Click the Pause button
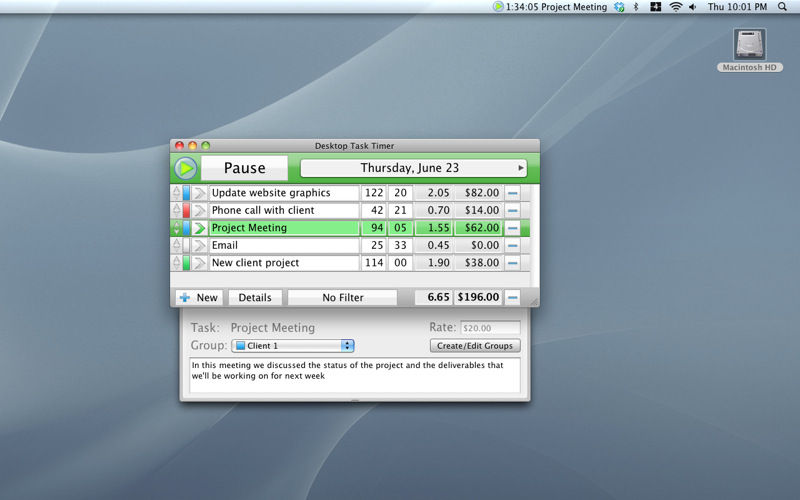Image resolution: width=800 pixels, height=500 pixels. (x=244, y=168)
